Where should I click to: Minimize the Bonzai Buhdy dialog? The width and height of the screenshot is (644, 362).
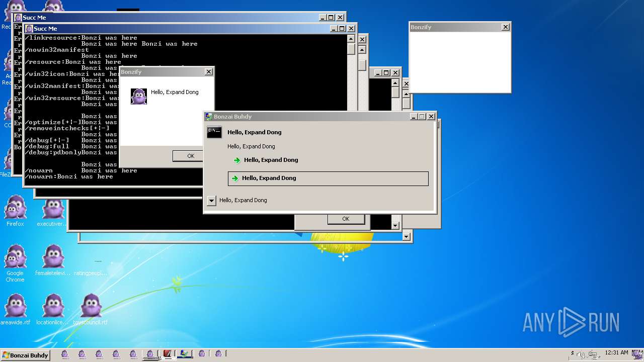414,117
